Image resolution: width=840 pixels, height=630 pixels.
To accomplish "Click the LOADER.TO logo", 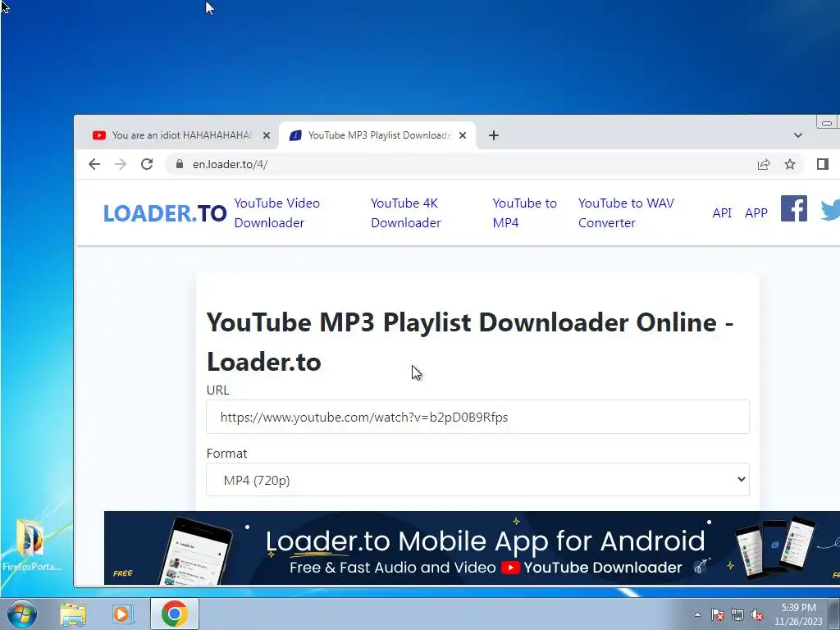I will click(165, 213).
